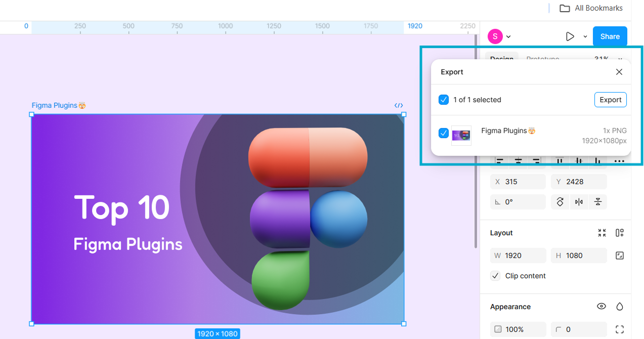Toggle Appearance visibility eye icon
The image size is (644, 339).
click(x=602, y=307)
